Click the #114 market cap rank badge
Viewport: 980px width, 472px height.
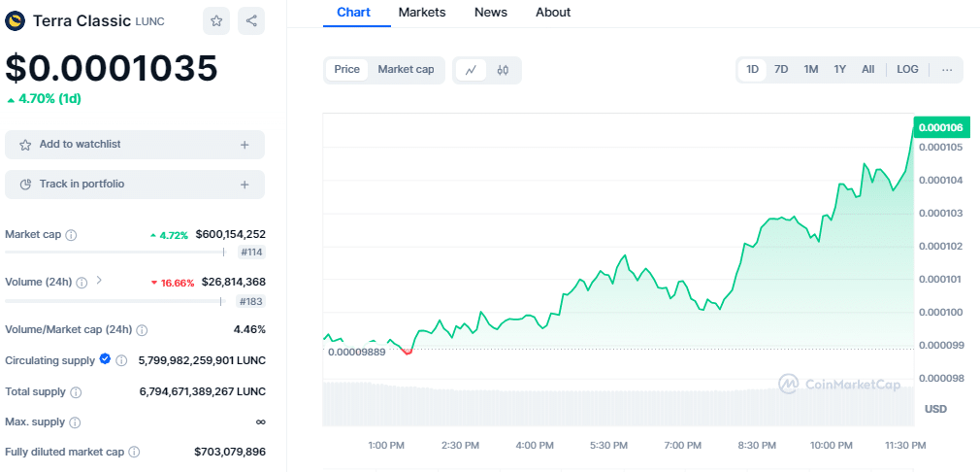pyautogui.click(x=252, y=253)
